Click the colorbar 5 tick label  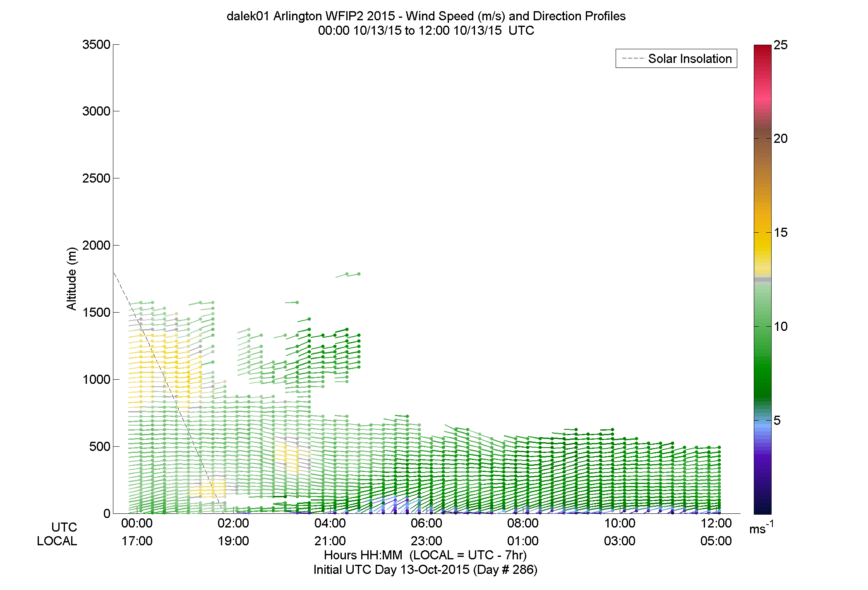click(777, 421)
